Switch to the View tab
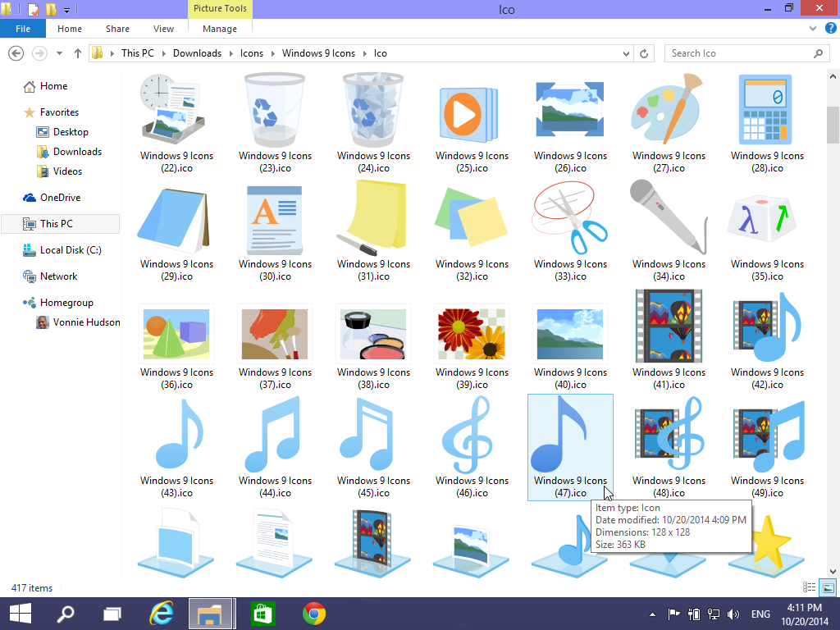 coord(163,29)
